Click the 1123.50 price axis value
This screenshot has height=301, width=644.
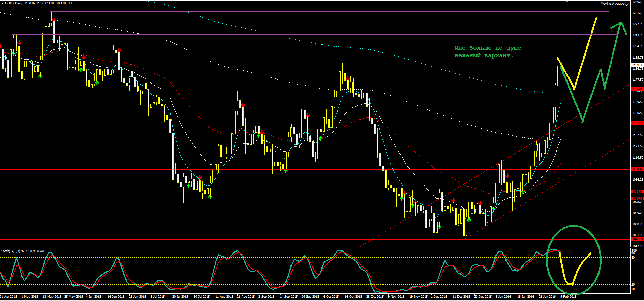(x=637, y=146)
